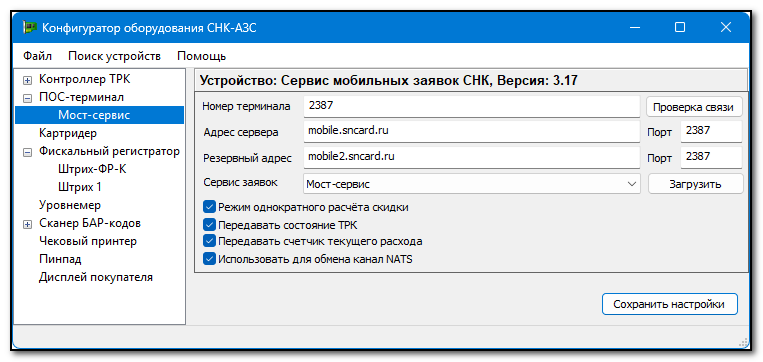The width and height of the screenshot is (763, 362).
Task: Click the Резервный адрес input field
Action: (x=472, y=158)
